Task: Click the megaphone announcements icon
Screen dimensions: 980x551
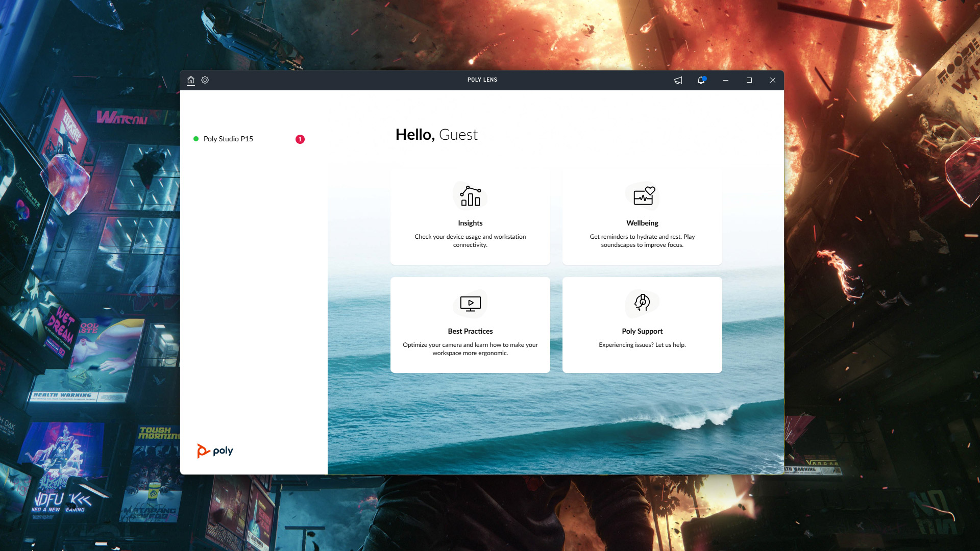Action: click(678, 80)
